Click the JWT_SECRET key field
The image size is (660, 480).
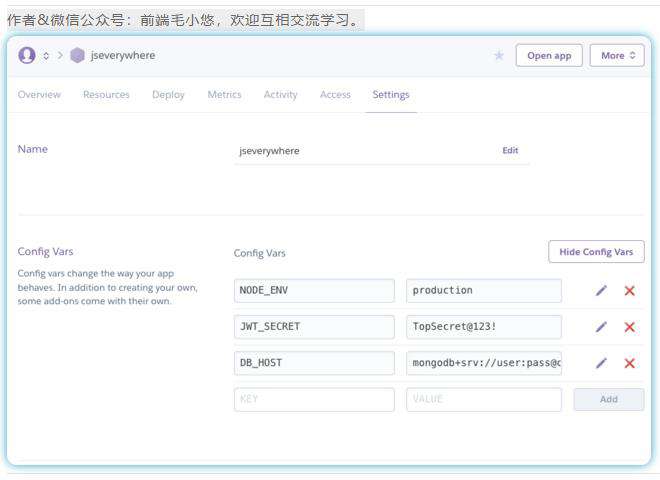[314, 327]
